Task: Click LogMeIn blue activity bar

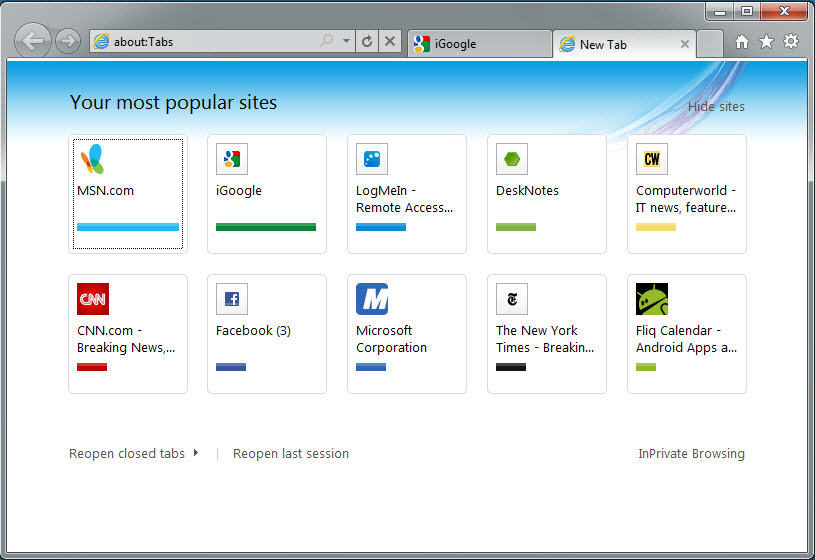Action: pyautogui.click(x=381, y=227)
